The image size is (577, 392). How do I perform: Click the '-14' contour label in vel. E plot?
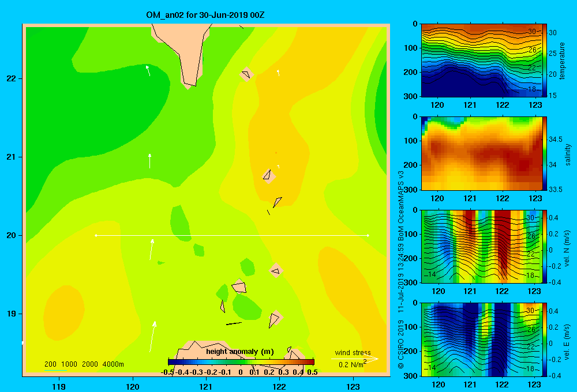430,367
